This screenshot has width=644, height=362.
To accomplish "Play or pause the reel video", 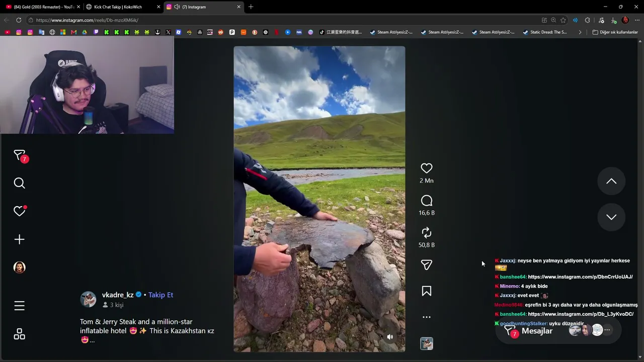I will tap(319, 199).
